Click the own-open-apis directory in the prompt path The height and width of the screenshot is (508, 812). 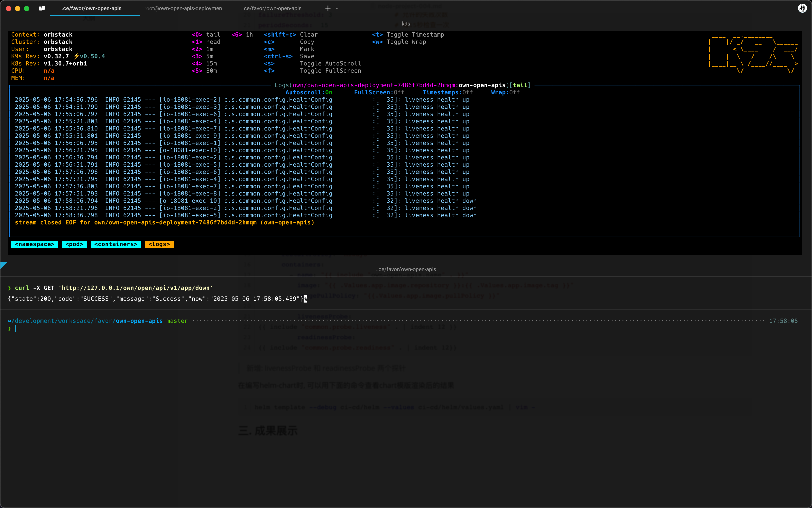click(139, 321)
